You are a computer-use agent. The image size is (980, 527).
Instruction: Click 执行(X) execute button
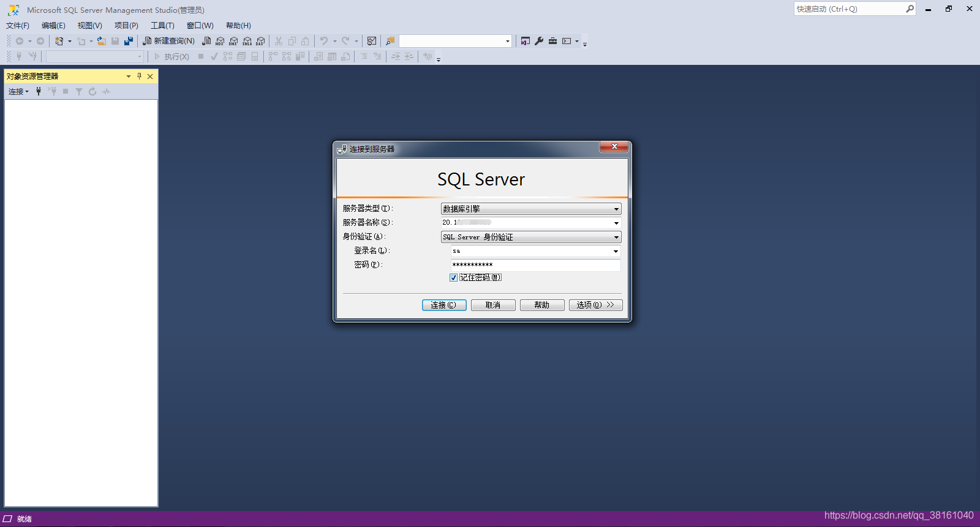(x=171, y=56)
